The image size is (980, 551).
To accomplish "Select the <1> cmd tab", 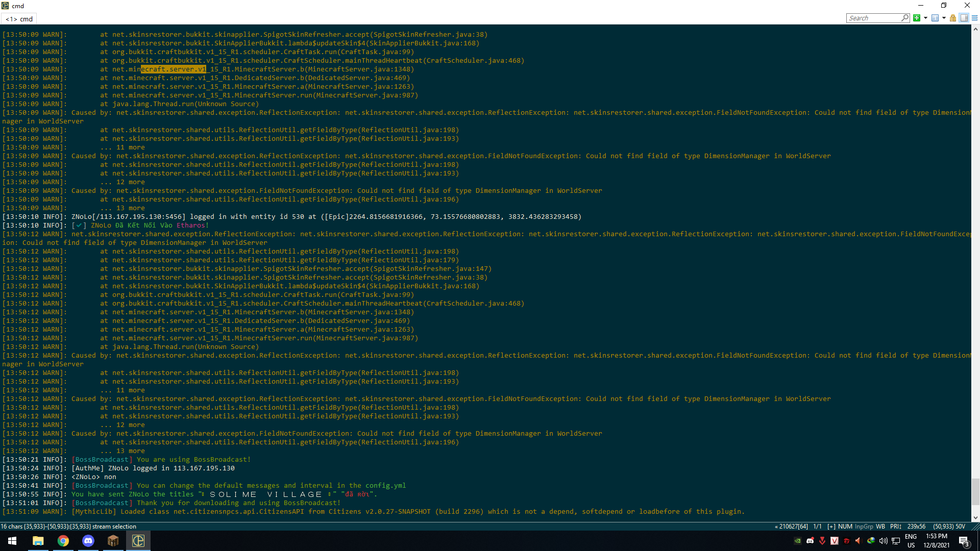I will [19, 19].
